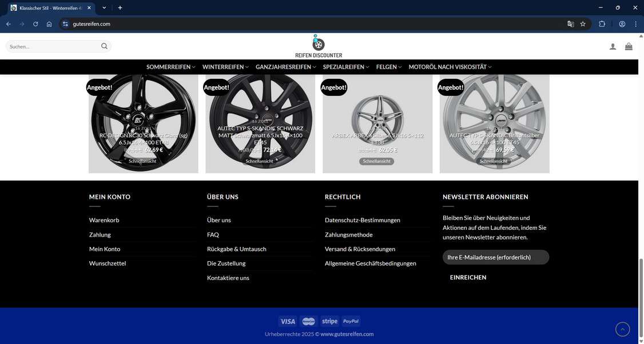Expand the Spezialreifen menu
Screen dimensions: 644x344
tap(346, 67)
